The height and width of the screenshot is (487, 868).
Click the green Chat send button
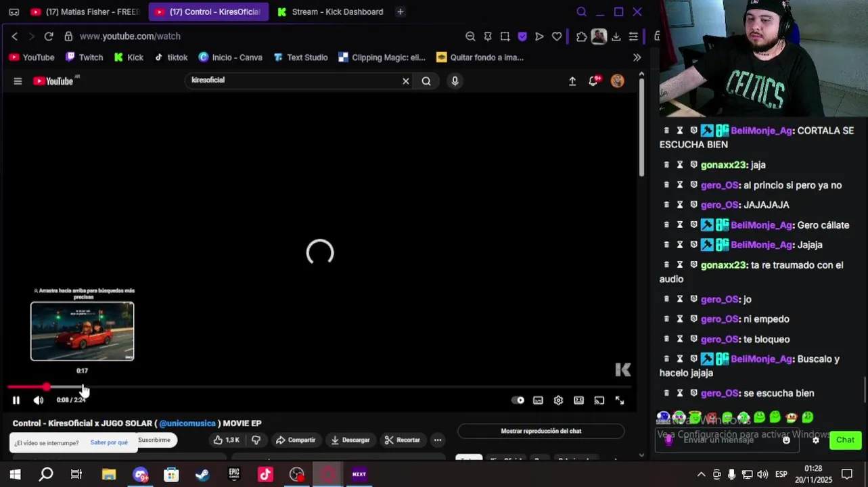tap(846, 440)
